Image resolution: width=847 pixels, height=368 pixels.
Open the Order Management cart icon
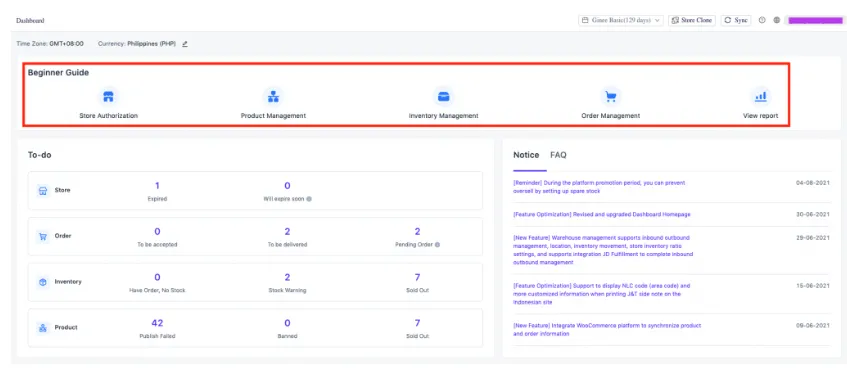(x=610, y=97)
